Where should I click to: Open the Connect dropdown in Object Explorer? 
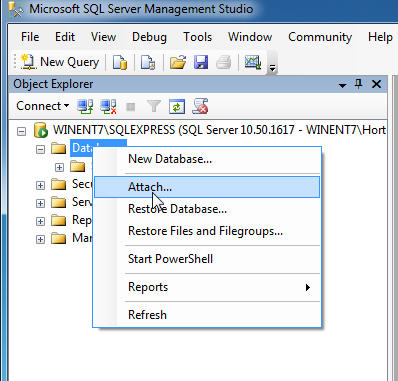pos(42,106)
